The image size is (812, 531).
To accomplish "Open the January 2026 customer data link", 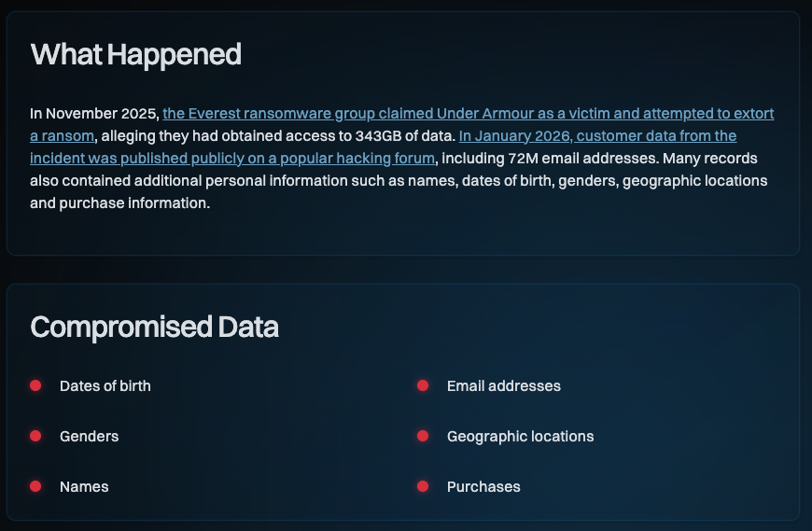I will click(x=597, y=136).
